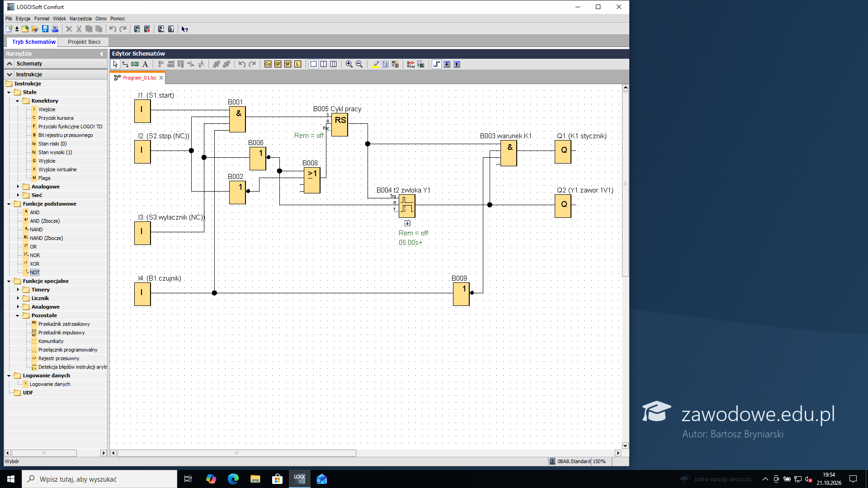Close the Program_01.lsc tab
The width and height of the screenshot is (868, 488).
161,78
